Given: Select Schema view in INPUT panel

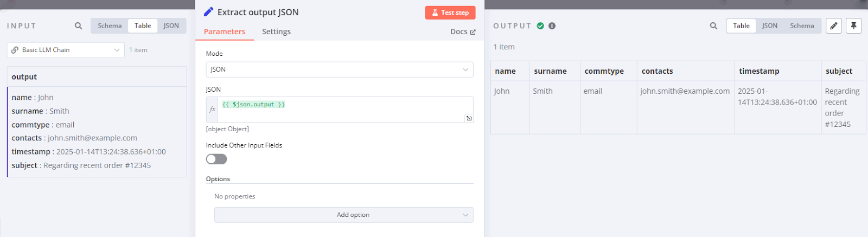Looking at the screenshot, I should [x=110, y=25].
